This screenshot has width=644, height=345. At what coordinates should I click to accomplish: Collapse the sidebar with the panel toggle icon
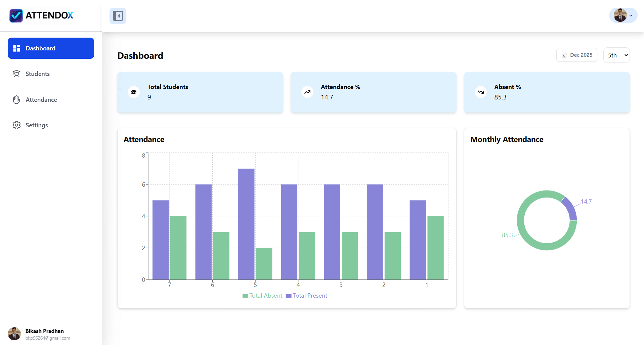[118, 16]
